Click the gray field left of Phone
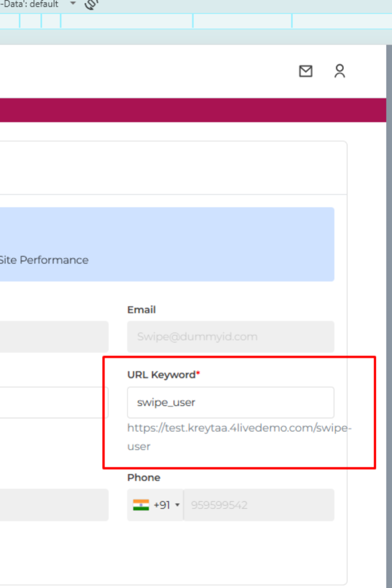The height and width of the screenshot is (588, 392). pos(54,505)
